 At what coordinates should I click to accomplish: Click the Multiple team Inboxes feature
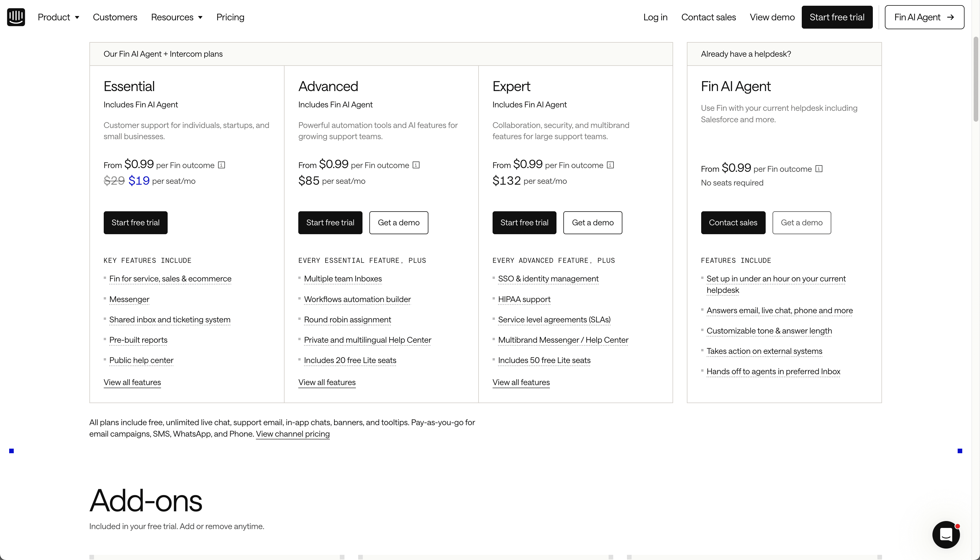[x=343, y=279]
